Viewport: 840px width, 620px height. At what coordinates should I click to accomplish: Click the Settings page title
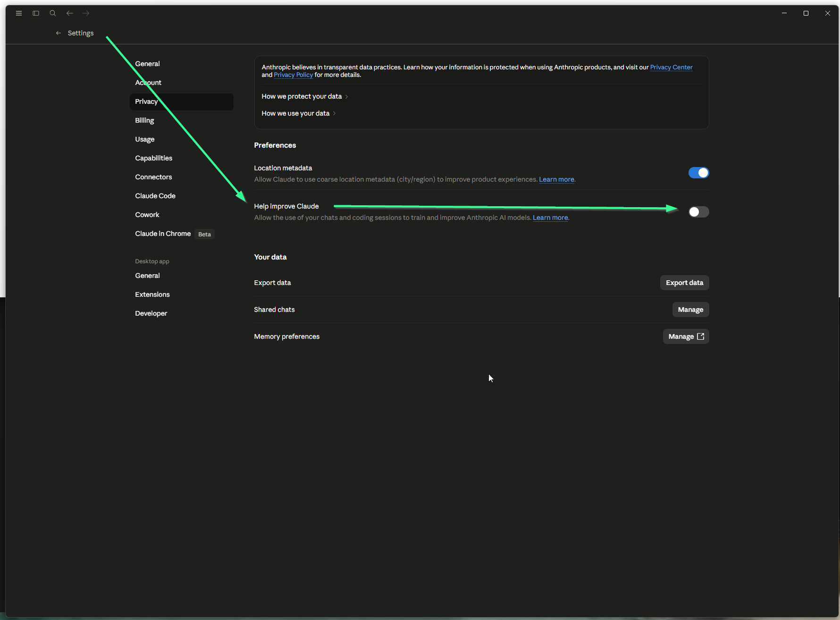pos(81,33)
